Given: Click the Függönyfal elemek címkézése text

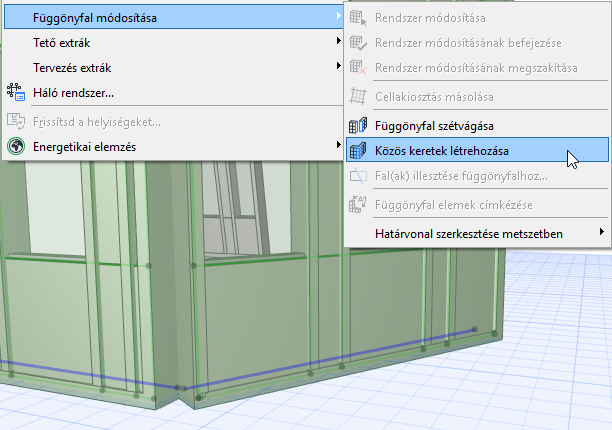Looking at the screenshot, I should (x=454, y=205).
